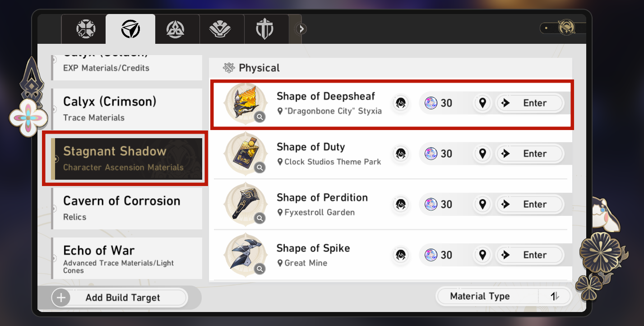Open the shield-and-sword emblem tab
The width and height of the screenshot is (644, 326).
point(268,30)
